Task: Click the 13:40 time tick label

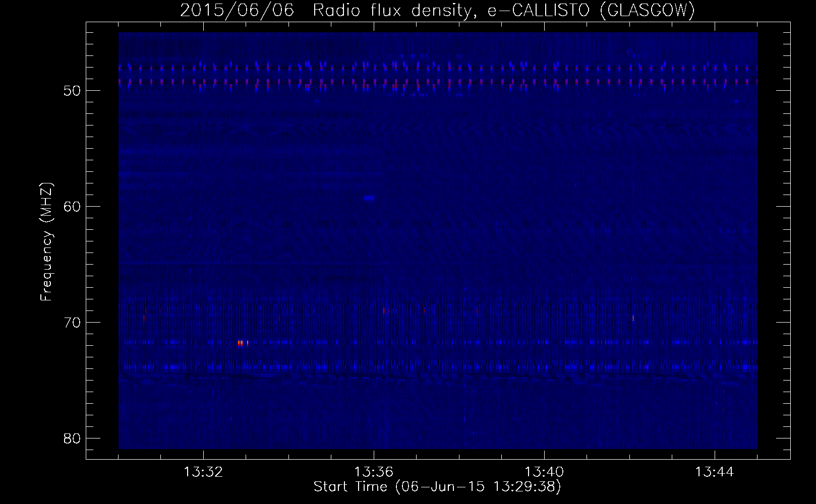Action: [x=544, y=472]
